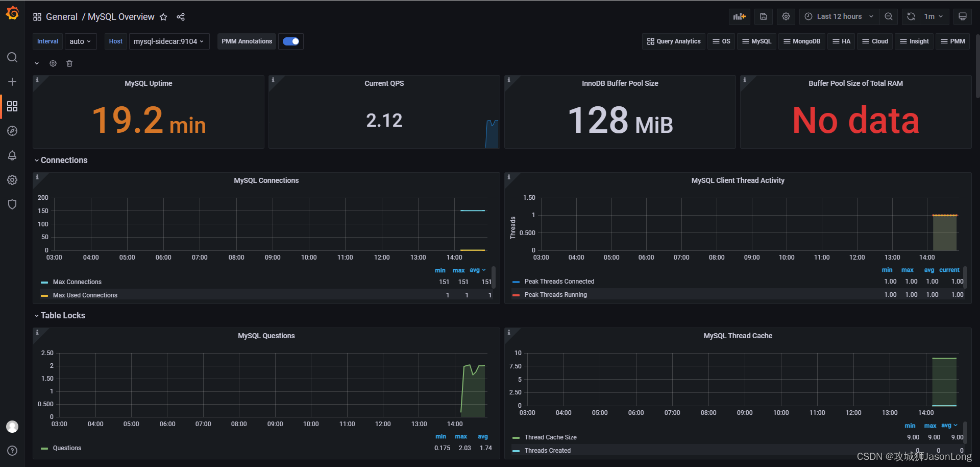Sort Thread Cache legend by avg
The height and width of the screenshot is (467, 980).
[949, 426]
